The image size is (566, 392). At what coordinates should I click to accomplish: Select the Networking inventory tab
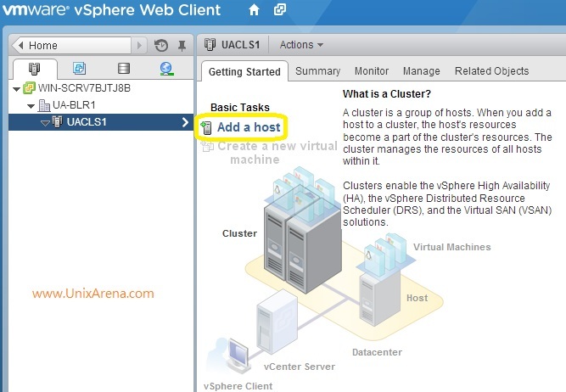pyautogui.click(x=166, y=68)
